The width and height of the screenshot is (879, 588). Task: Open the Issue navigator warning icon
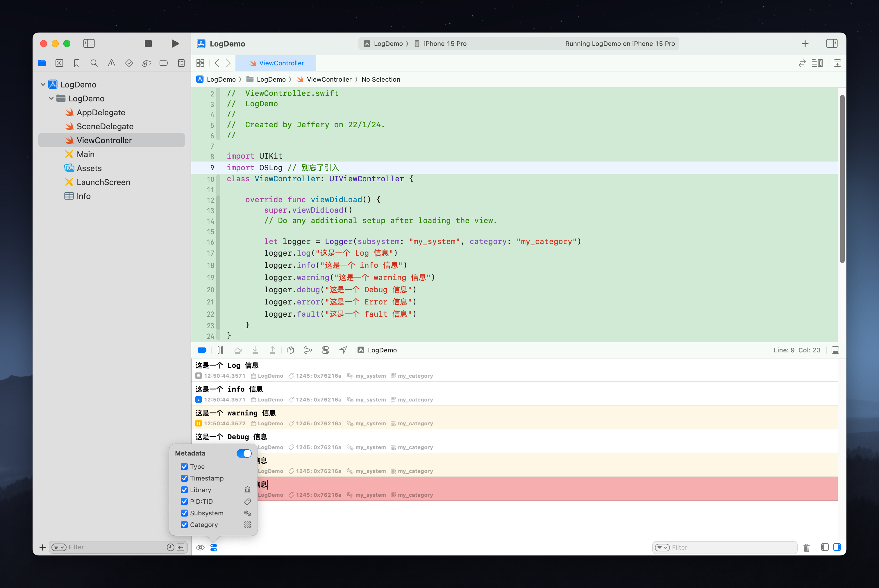coord(111,63)
